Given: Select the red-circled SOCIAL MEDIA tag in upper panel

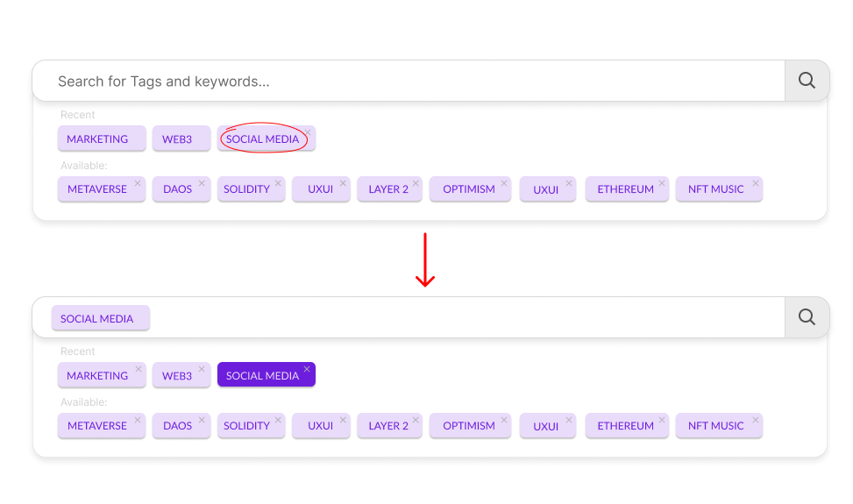Looking at the screenshot, I should pyautogui.click(x=262, y=139).
